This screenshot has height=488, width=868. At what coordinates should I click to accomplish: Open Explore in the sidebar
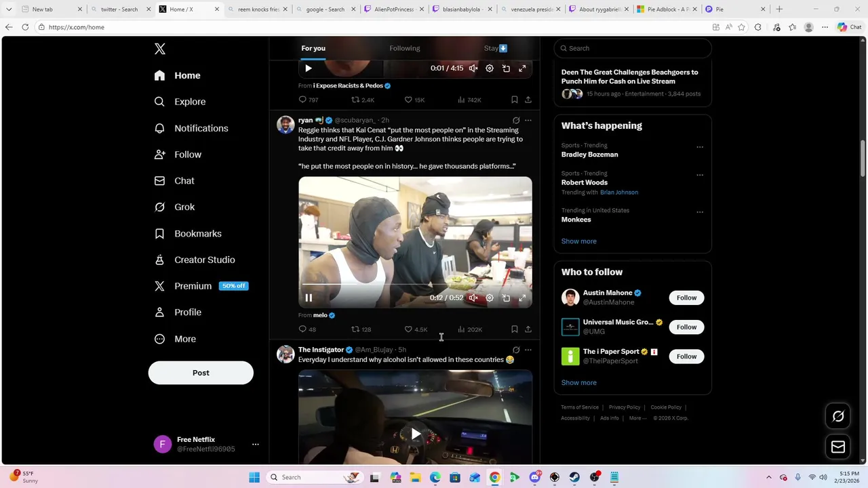[180, 102]
